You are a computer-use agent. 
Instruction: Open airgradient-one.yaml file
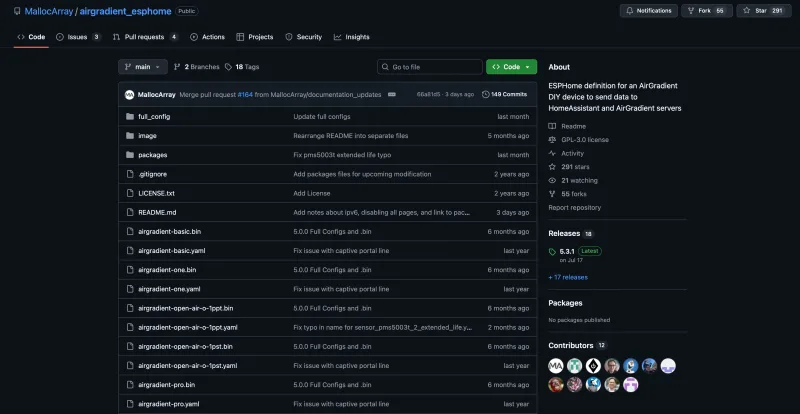[x=169, y=289]
